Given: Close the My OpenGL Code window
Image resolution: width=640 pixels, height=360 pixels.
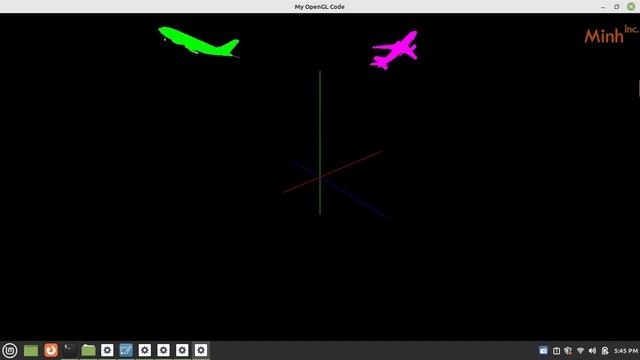Looking at the screenshot, I should point(631,7).
